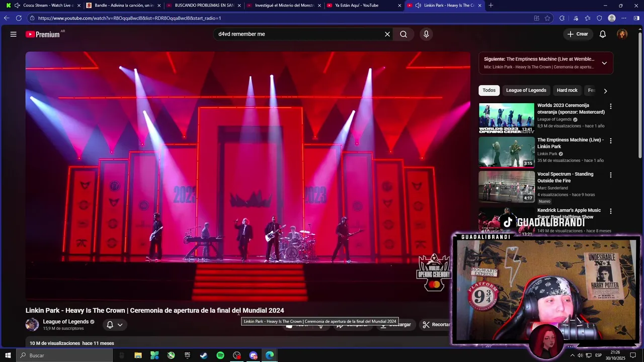
Task: Open Steam from the taskbar
Action: (x=204, y=355)
